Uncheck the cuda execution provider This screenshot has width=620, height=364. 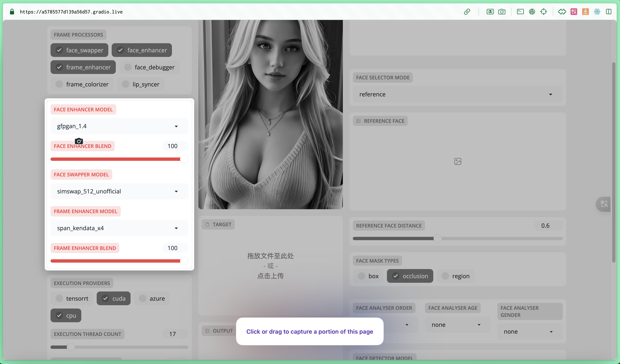114,298
